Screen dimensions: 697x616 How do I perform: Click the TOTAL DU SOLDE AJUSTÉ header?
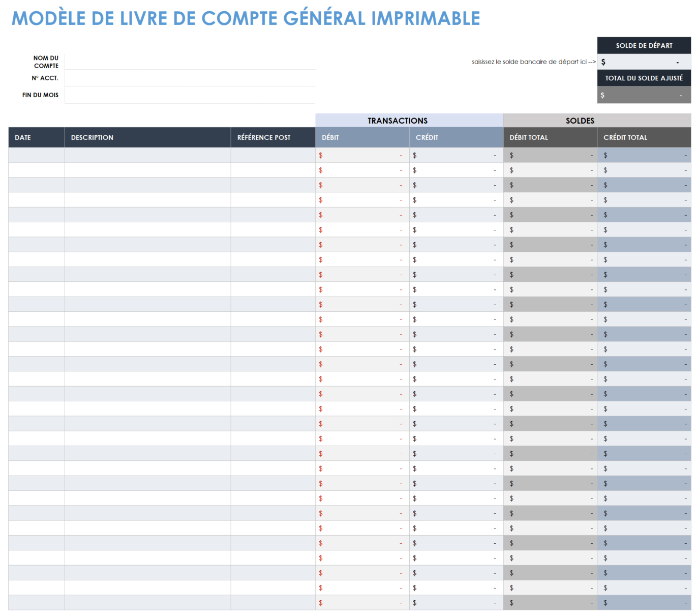coord(644,78)
